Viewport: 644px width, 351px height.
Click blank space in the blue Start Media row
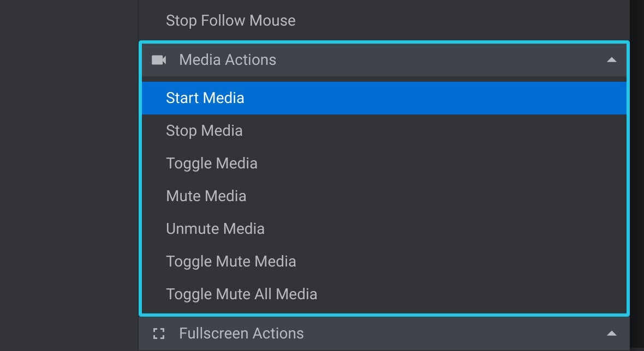tap(436, 98)
